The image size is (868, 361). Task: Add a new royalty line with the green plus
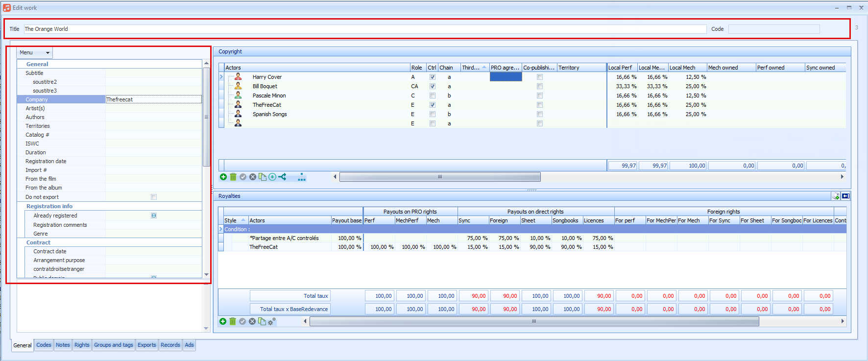pos(223,321)
